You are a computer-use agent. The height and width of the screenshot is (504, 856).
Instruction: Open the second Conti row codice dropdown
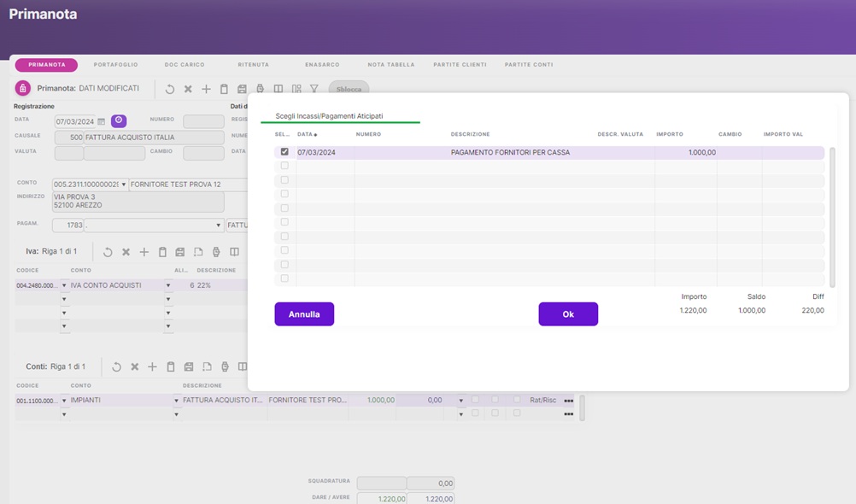click(64, 414)
